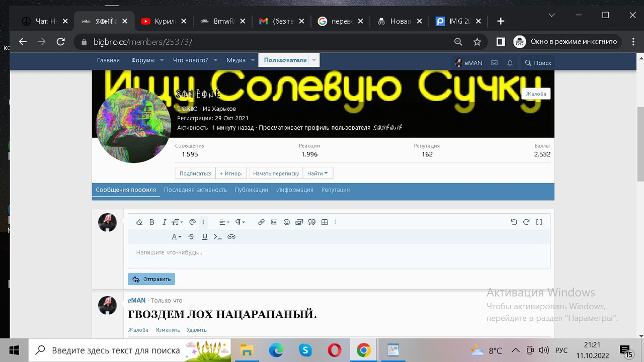
Task: Click the remove formatting eraser icon
Action: tap(139, 222)
